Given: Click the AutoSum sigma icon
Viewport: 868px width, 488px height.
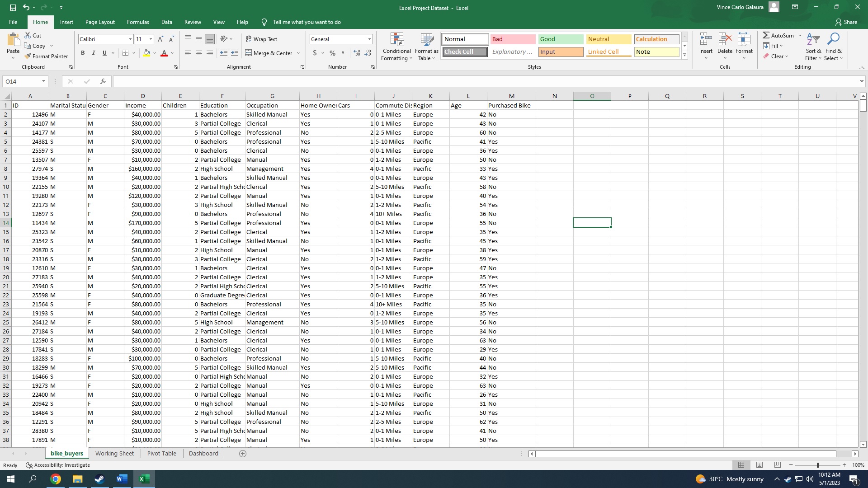Looking at the screenshot, I should click(766, 35).
